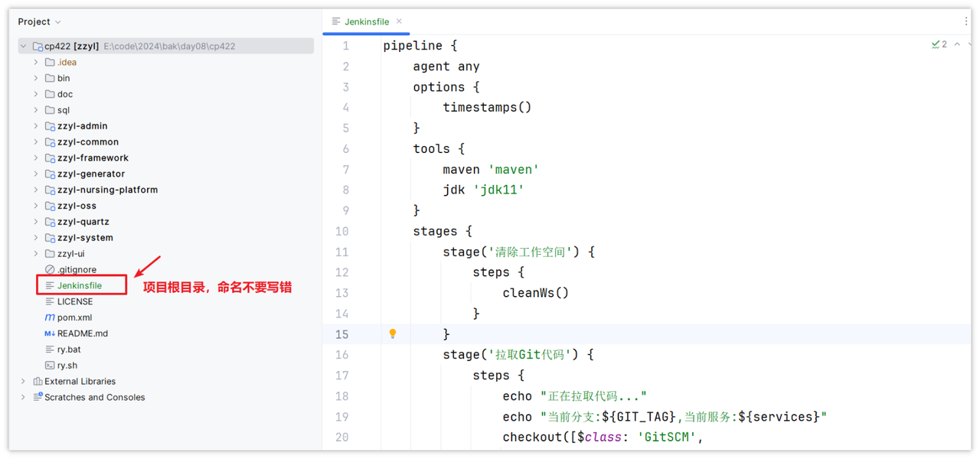Expand the sql folder
Image resolution: width=980 pixels, height=459 pixels.
coord(36,110)
